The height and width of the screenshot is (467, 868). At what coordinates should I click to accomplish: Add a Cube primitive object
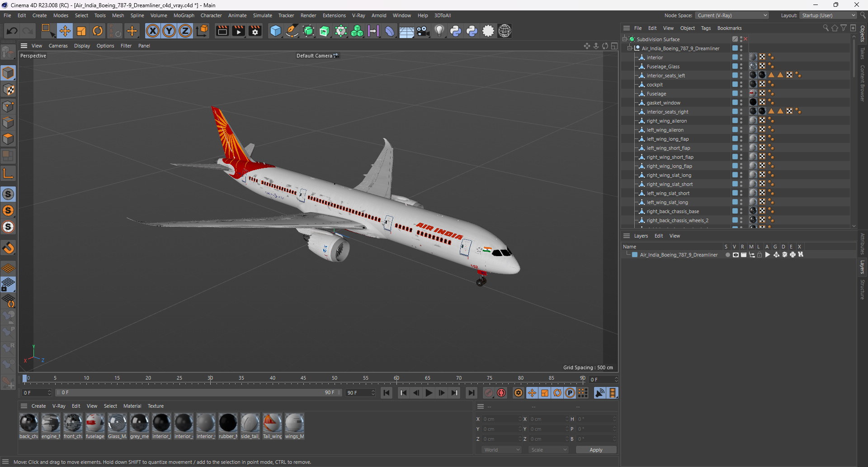[275, 31]
